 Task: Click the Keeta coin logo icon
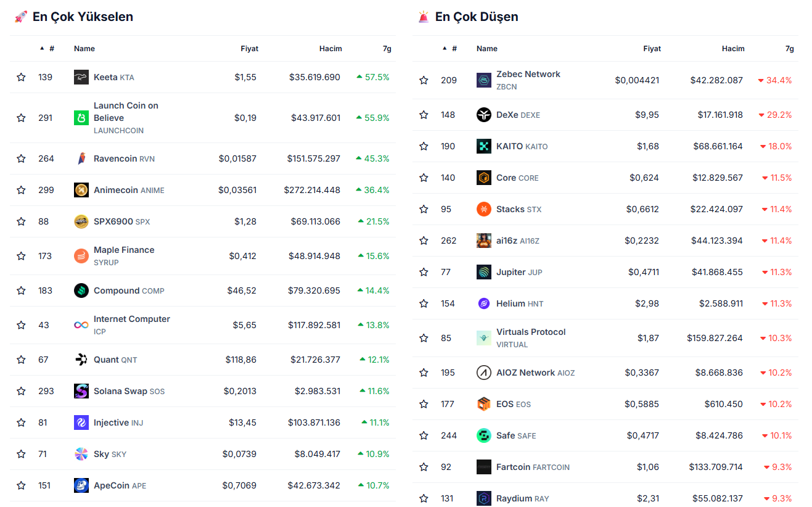click(81, 77)
